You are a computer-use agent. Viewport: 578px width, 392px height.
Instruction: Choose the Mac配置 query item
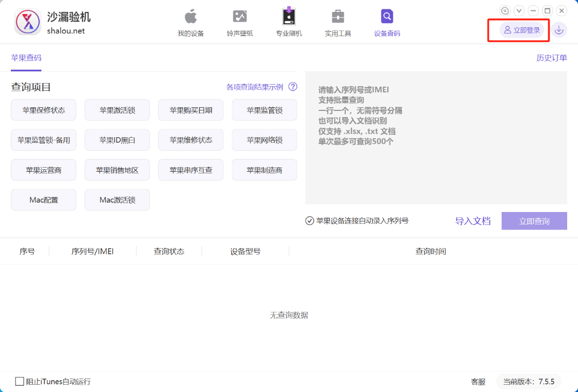pos(43,200)
